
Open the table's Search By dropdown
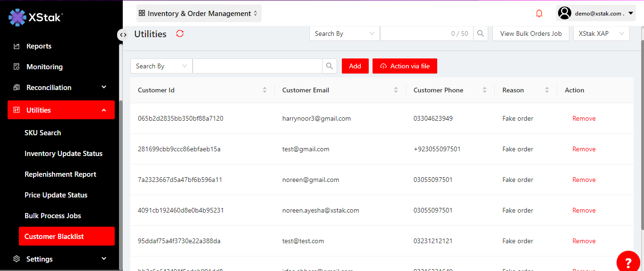(x=161, y=66)
